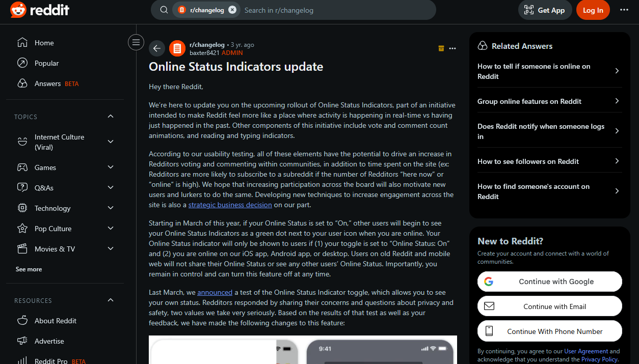Click the Get App QR icon button

pyautogui.click(x=544, y=10)
